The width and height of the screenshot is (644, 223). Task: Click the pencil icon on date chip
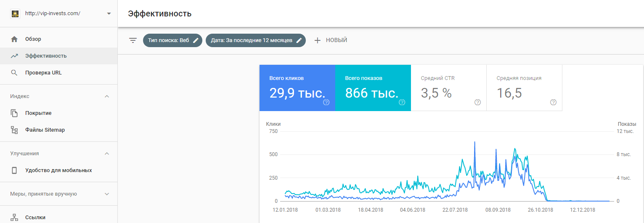(x=299, y=40)
